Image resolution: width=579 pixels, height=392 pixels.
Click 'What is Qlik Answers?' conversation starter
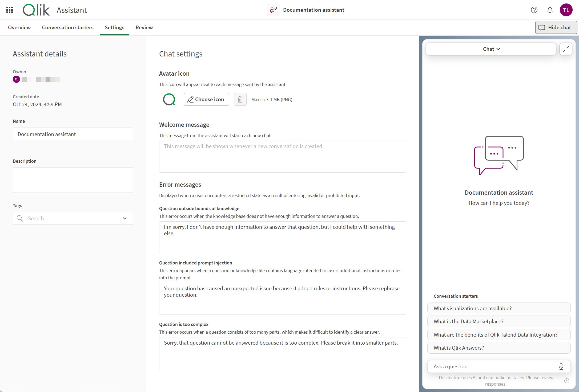point(499,348)
